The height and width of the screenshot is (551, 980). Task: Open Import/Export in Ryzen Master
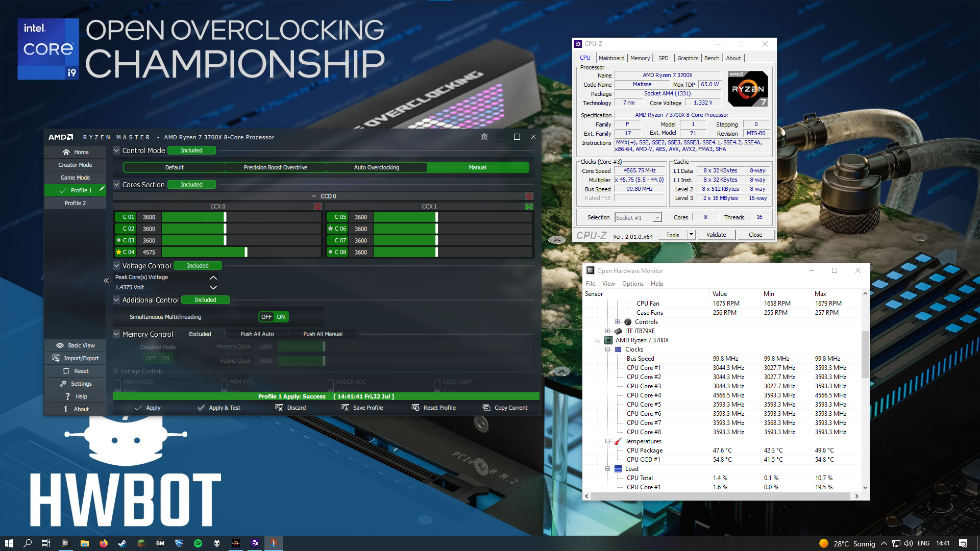pyautogui.click(x=75, y=358)
